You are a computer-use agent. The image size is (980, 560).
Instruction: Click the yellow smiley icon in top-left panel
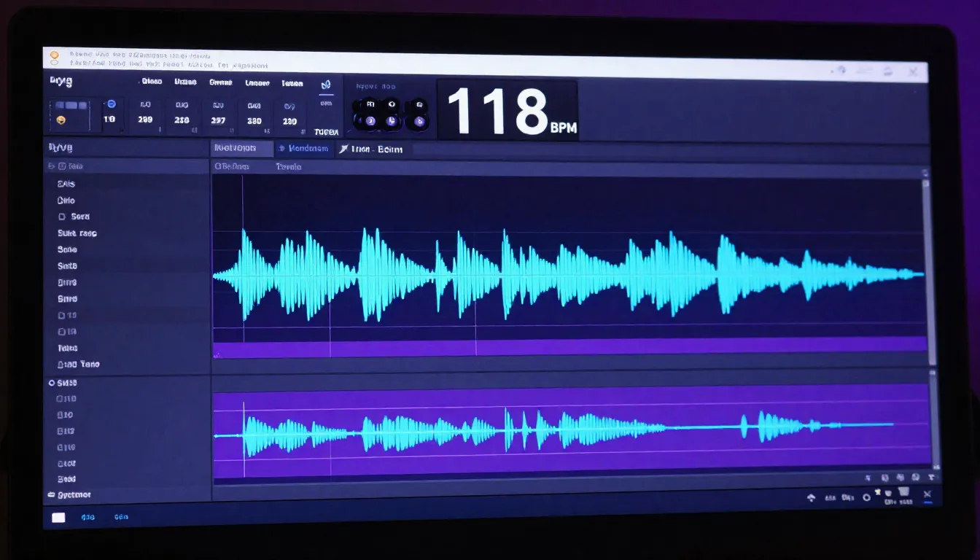coord(61,120)
